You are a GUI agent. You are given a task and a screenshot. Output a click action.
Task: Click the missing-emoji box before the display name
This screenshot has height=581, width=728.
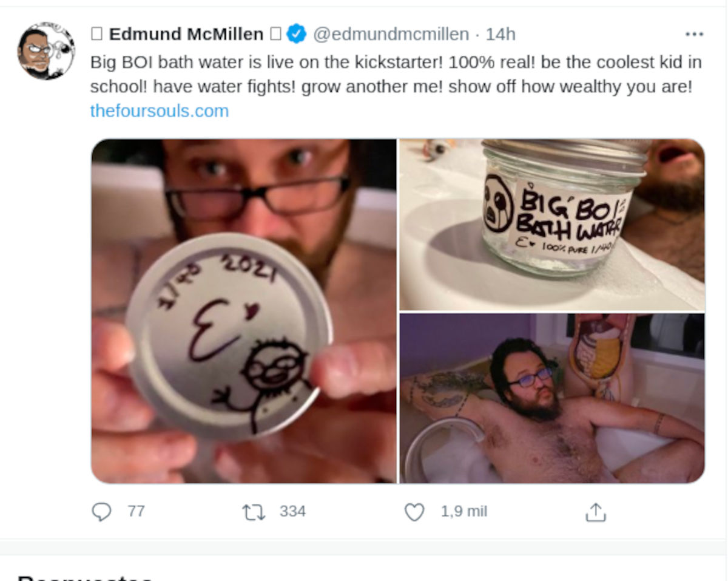coord(96,34)
